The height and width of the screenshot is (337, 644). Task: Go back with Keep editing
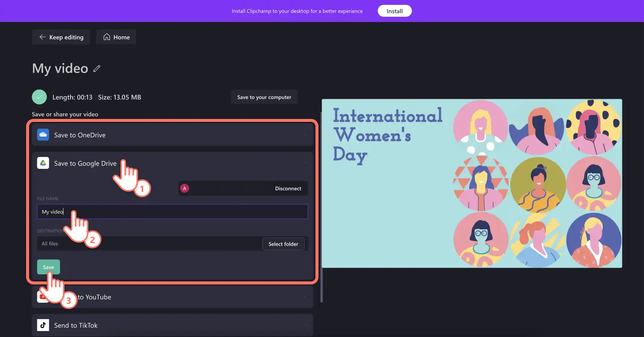pos(61,37)
